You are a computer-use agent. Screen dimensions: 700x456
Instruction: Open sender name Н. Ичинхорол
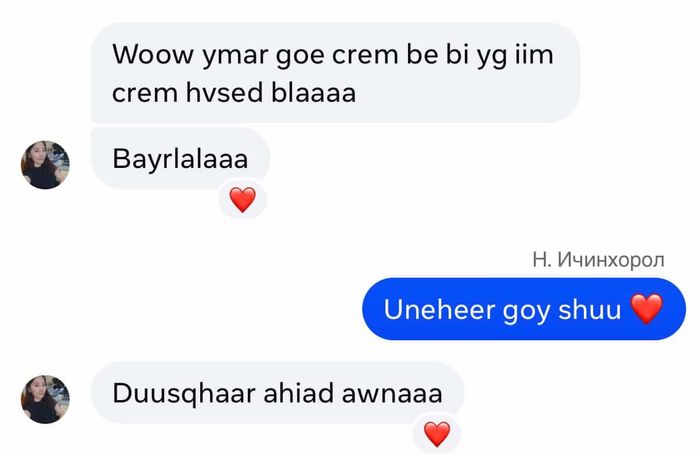click(x=598, y=259)
